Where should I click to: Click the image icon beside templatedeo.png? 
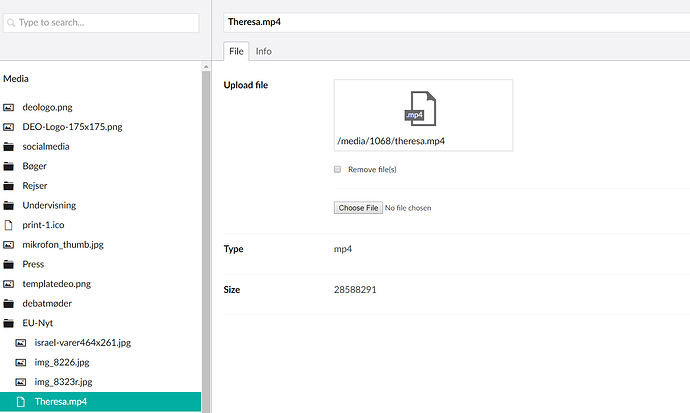[x=8, y=284]
